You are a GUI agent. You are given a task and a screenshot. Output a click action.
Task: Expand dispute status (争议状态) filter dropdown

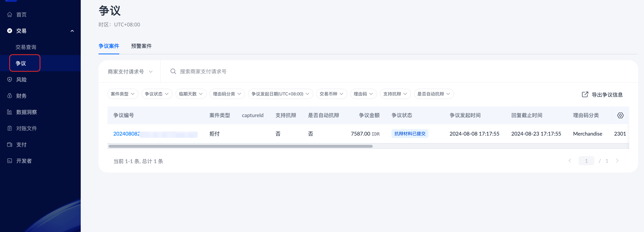tap(157, 94)
